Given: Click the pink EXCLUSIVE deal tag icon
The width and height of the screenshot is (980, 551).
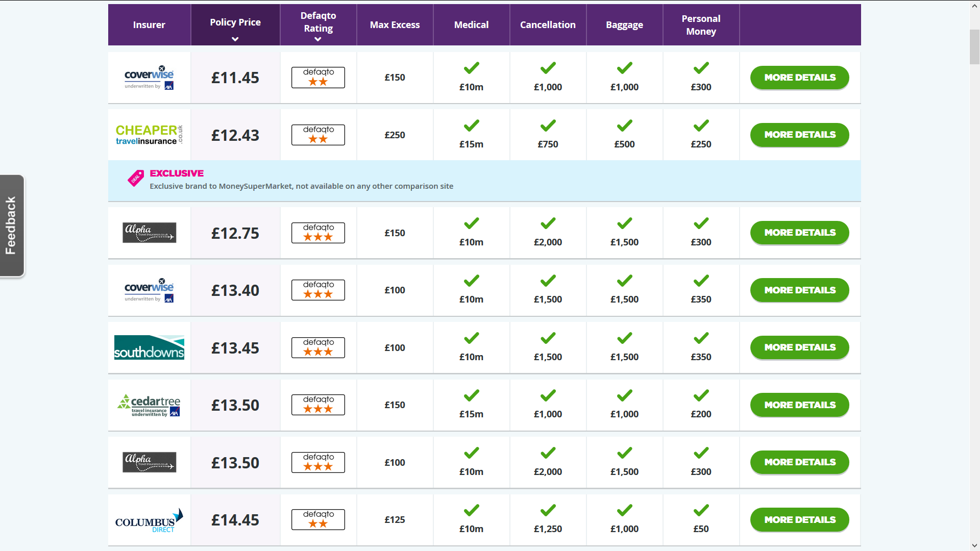Looking at the screenshot, I should coord(134,179).
